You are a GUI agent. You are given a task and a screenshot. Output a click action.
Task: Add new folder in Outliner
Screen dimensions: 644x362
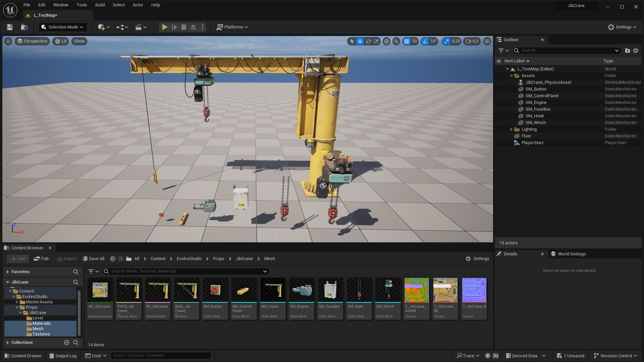627,50
